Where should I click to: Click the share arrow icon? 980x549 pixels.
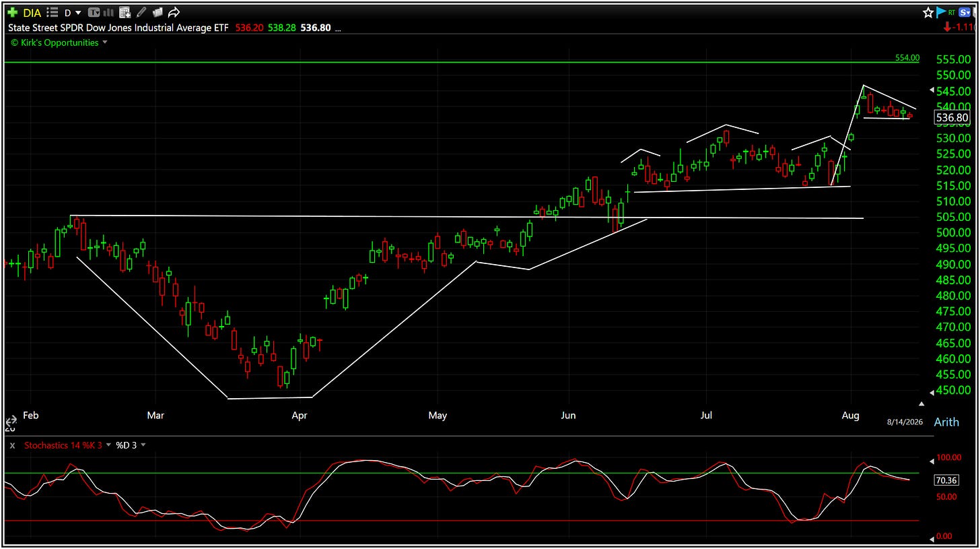tap(174, 13)
